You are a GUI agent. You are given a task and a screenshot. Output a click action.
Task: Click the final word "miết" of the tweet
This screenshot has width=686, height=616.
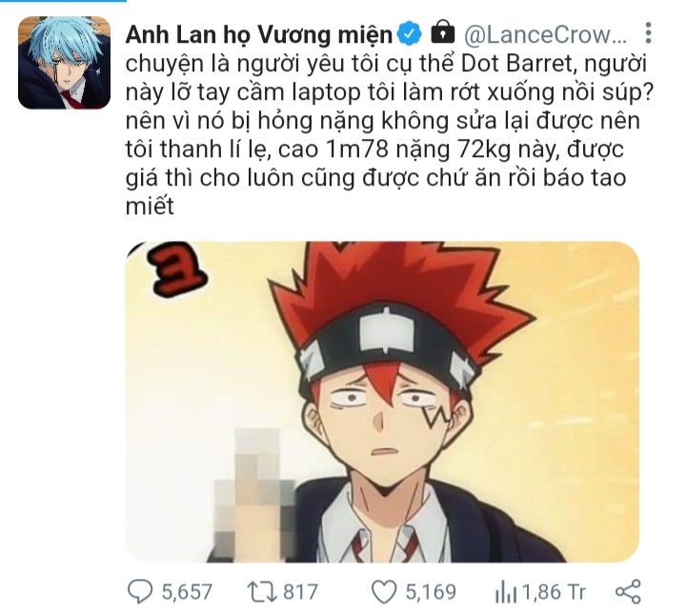coord(150,206)
